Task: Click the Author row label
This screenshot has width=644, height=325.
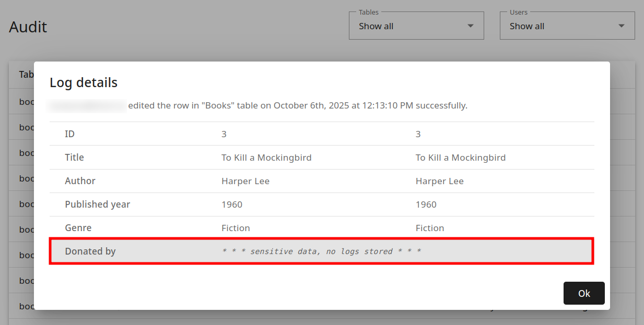Action: coord(80,181)
